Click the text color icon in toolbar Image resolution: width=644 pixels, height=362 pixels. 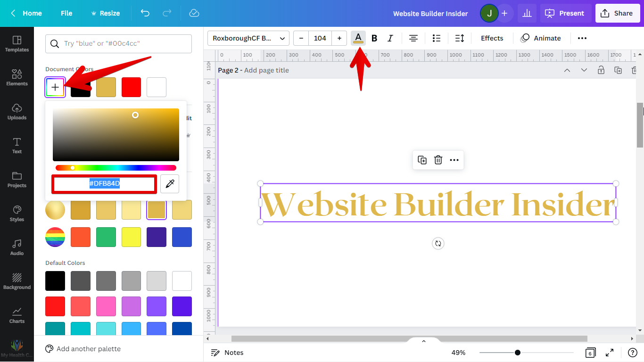pos(358,38)
